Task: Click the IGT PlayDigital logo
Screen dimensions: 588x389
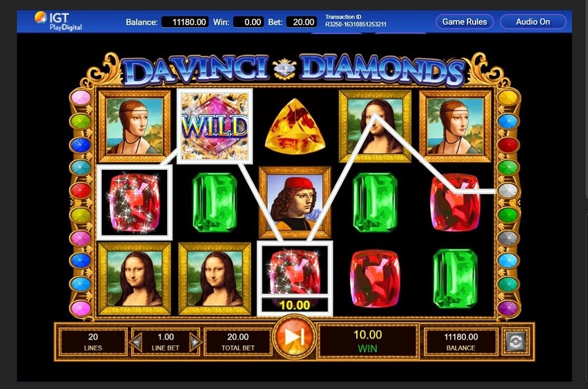Action: click(x=58, y=21)
